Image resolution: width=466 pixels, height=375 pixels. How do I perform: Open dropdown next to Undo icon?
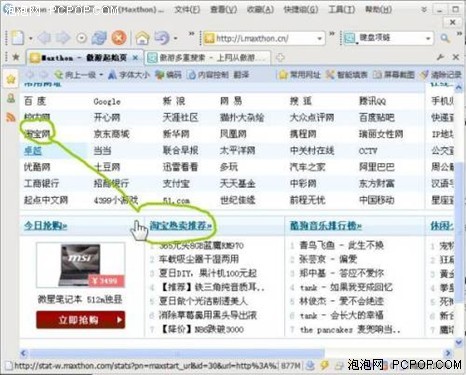(x=176, y=38)
